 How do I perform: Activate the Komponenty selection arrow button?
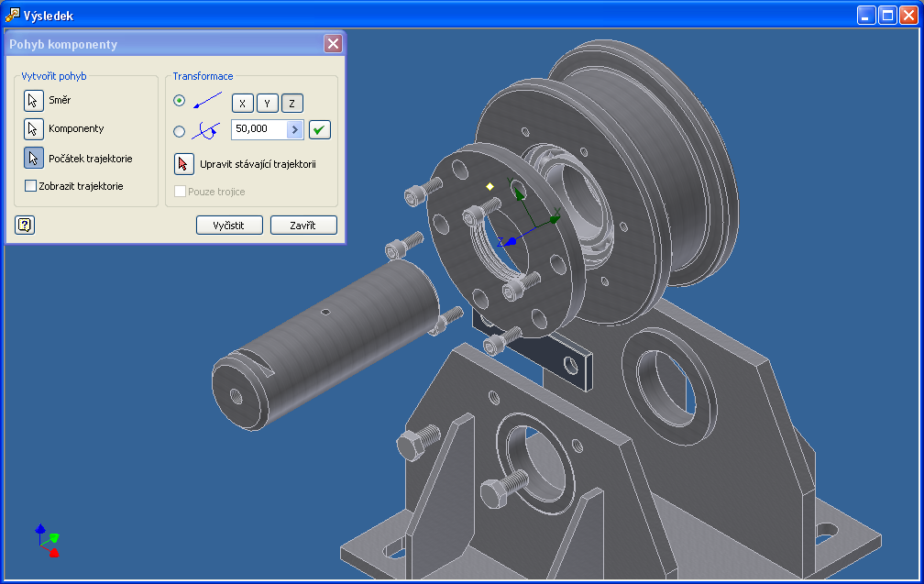(33, 129)
